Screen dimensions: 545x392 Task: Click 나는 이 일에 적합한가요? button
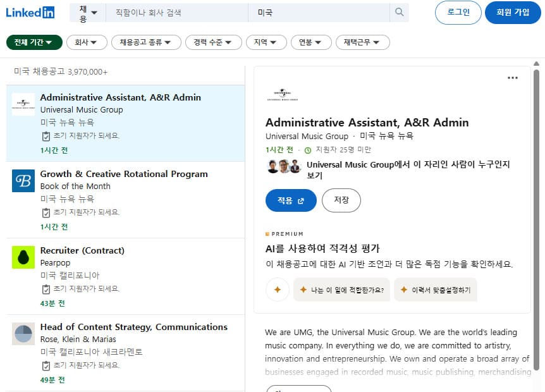click(341, 290)
